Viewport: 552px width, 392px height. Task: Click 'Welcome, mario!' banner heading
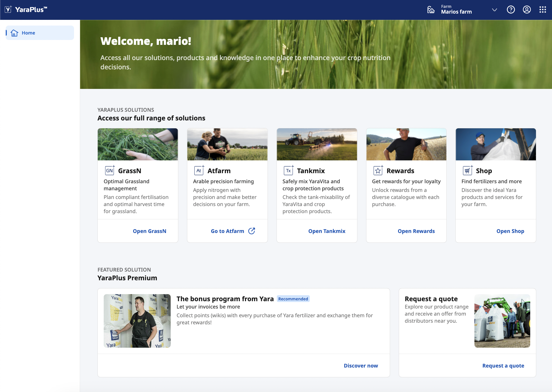[146, 41]
